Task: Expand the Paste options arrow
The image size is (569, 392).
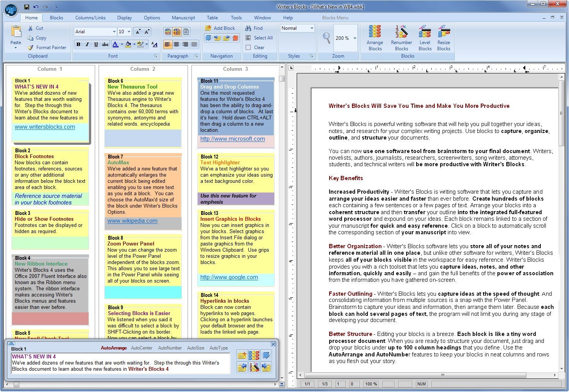Action: pos(16,48)
